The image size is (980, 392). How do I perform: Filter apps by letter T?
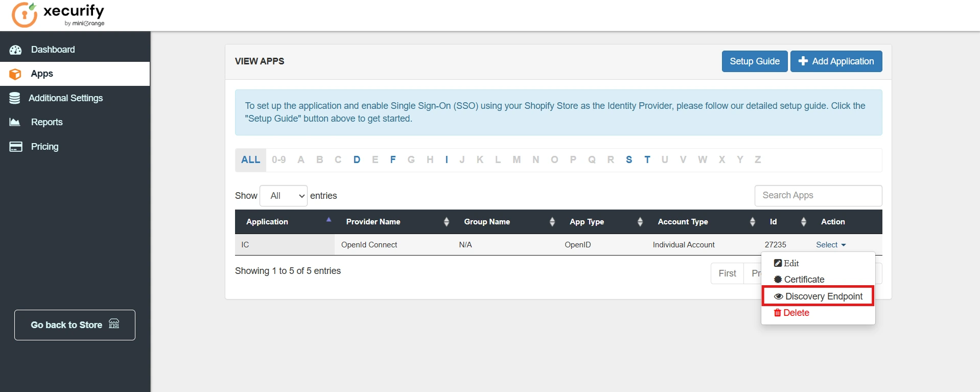coord(647,160)
